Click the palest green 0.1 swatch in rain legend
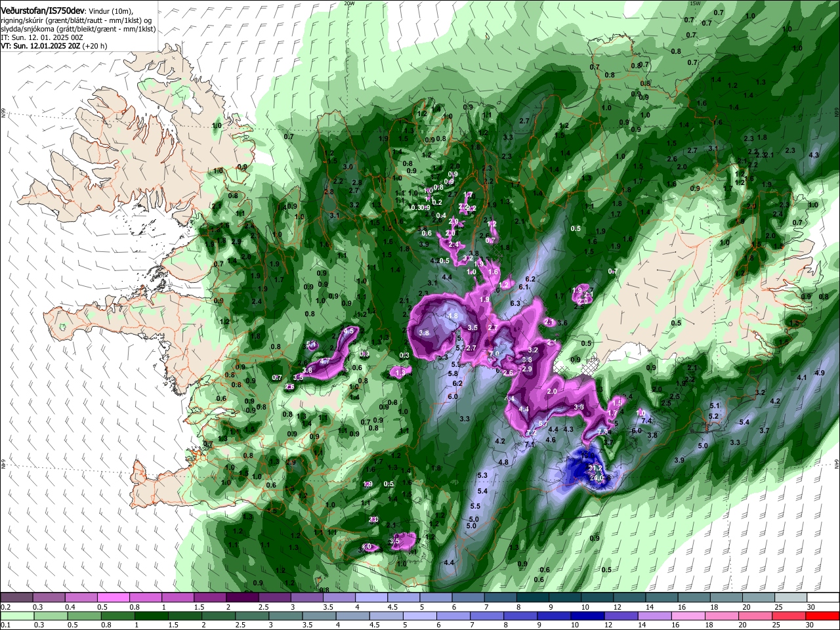Screen dimensions: 840x630 pos(16,616)
